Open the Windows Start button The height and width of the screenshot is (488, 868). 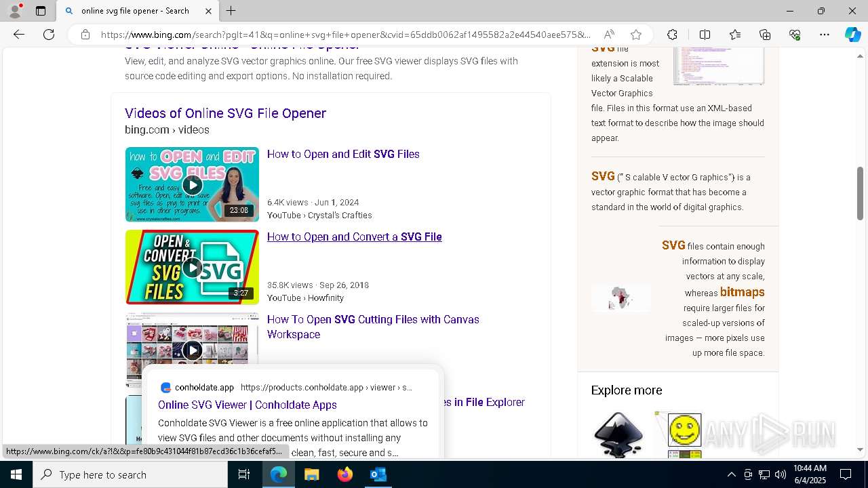(x=16, y=474)
